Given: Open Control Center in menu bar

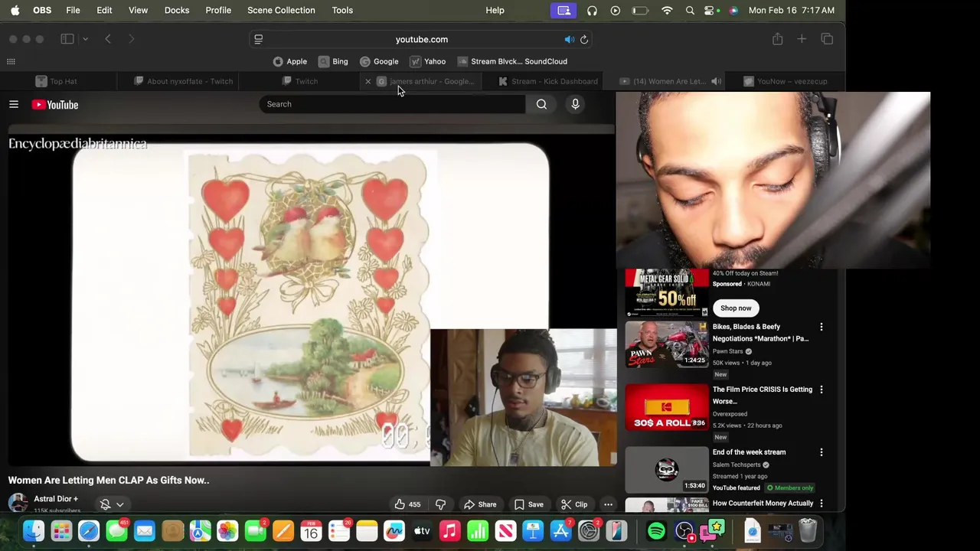Looking at the screenshot, I should click(x=710, y=10).
